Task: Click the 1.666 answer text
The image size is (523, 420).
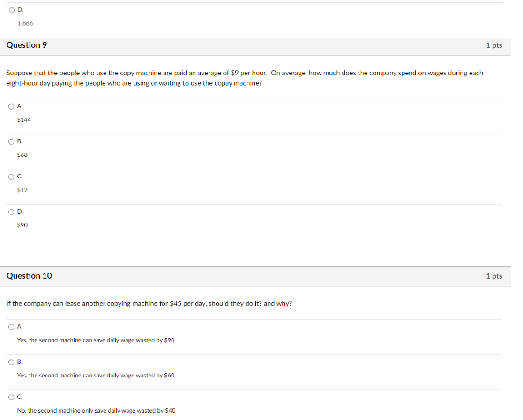Action: [25, 23]
